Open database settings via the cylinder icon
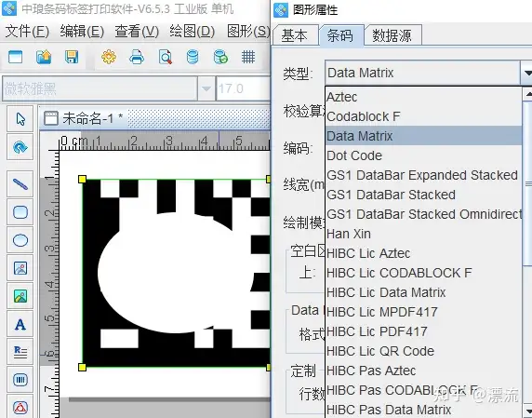Screen dimensions: 532x418 193,57
